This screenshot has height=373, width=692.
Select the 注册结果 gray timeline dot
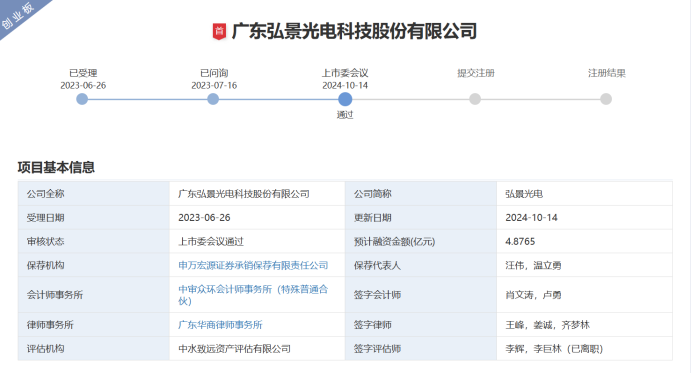[606, 99]
